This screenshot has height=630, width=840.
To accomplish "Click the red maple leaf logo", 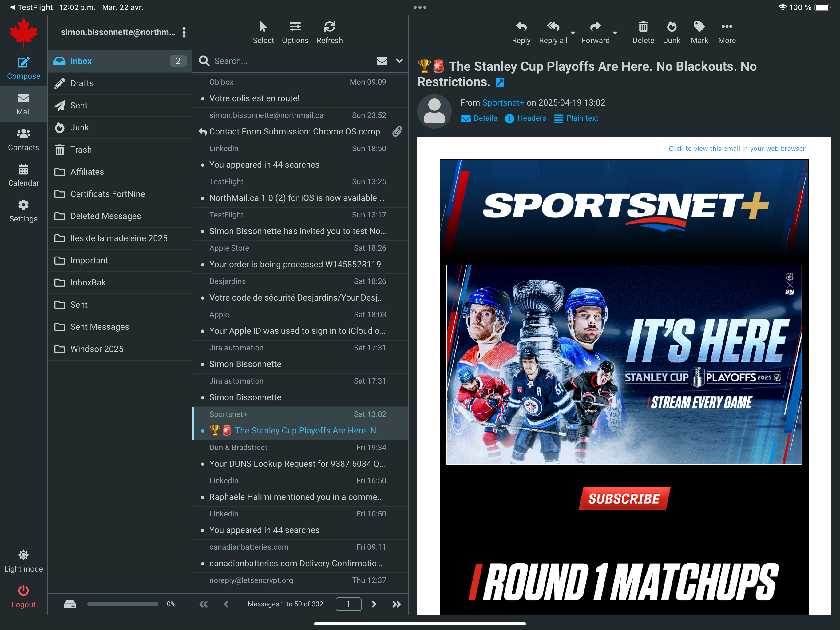I will (x=24, y=33).
